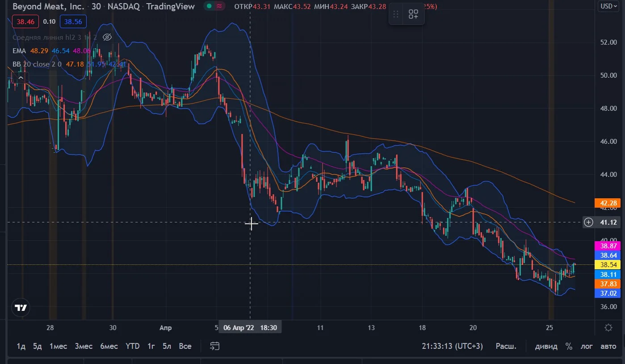
Task: Select the YTD time range
Action: click(x=133, y=346)
